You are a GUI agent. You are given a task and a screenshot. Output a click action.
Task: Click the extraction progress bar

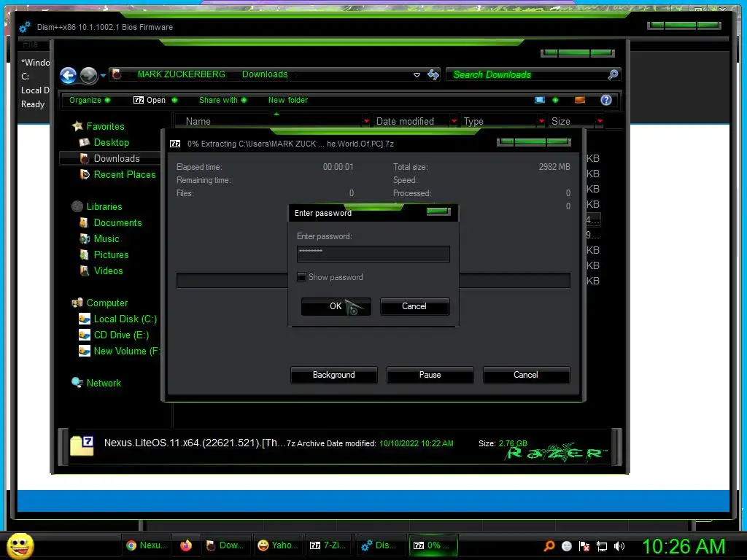[x=373, y=281]
